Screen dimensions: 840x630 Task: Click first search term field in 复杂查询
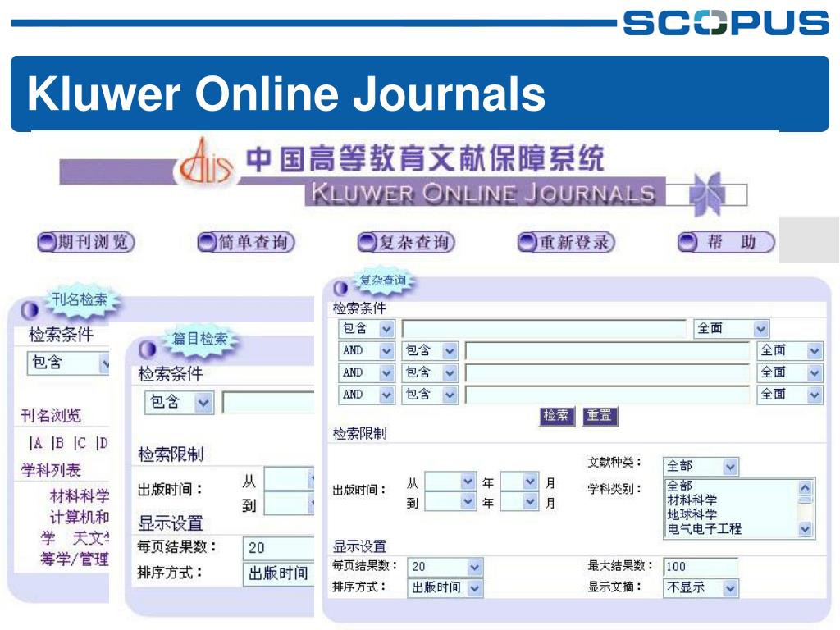(x=544, y=328)
